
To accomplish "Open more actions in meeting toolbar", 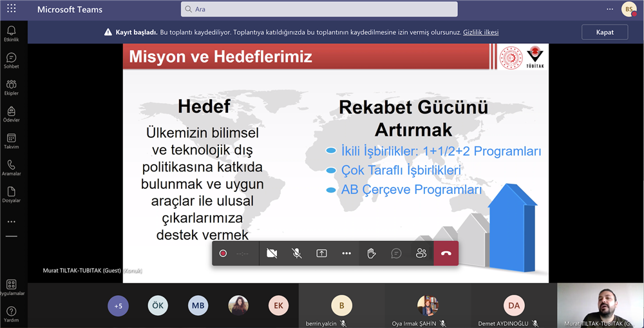I will coord(346,254).
